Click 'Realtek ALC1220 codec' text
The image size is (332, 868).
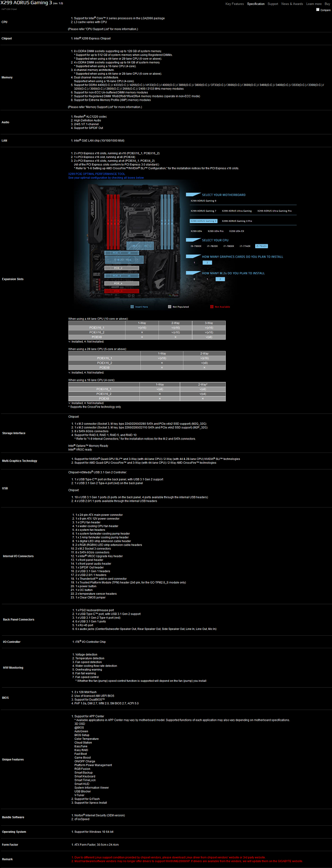pyautogui.click(x=90, y=117)
